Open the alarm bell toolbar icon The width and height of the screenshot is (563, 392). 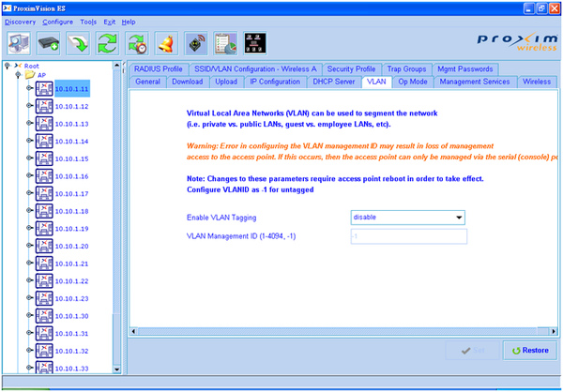click(x=166, y=43)
